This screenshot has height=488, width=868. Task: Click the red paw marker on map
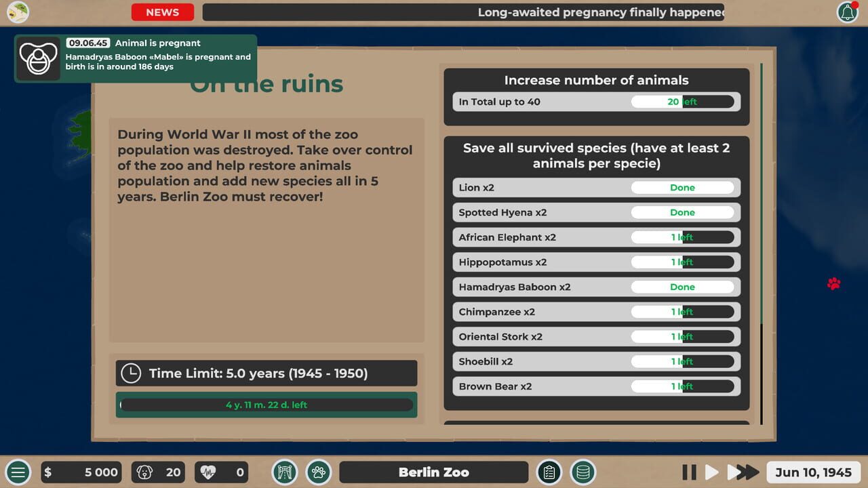(x=834, y=284)
